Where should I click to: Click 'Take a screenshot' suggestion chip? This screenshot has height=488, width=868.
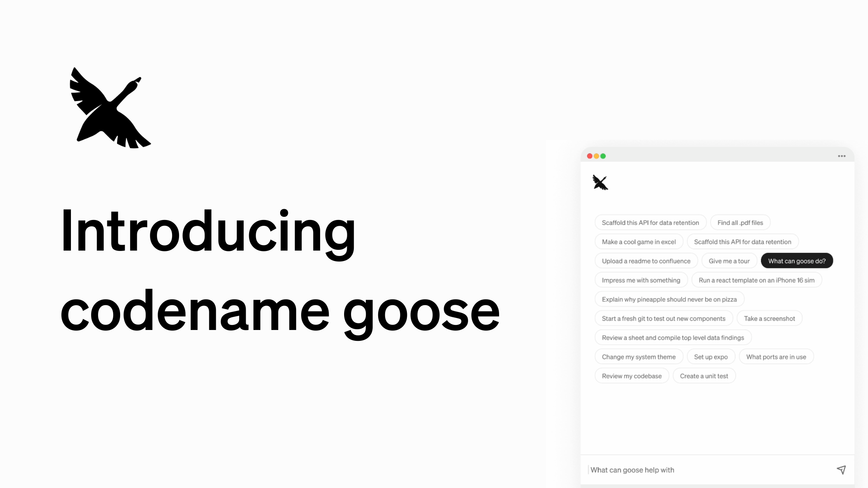[770, 318]
